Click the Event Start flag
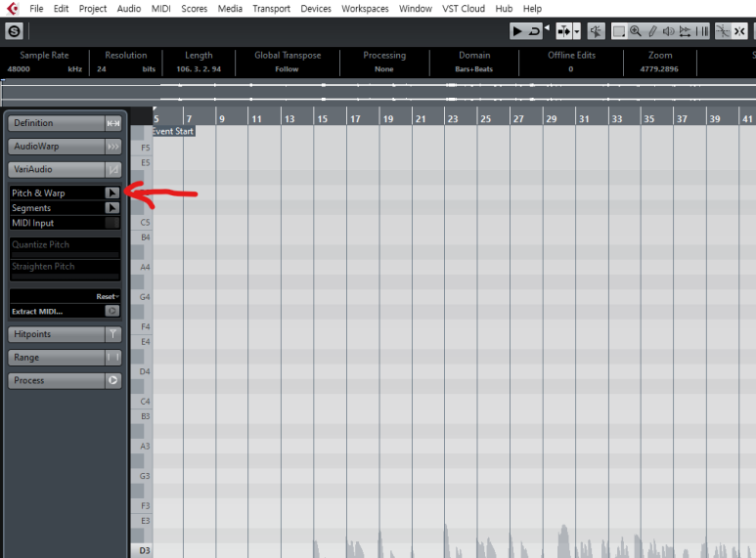The image size is (756, 558). point(173,131)
